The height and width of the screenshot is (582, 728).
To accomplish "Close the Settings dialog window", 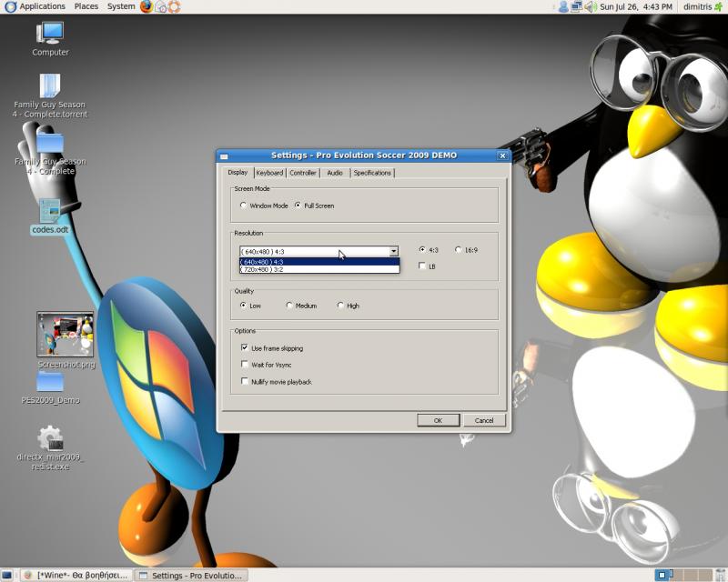I will click(x=502, y=156).
